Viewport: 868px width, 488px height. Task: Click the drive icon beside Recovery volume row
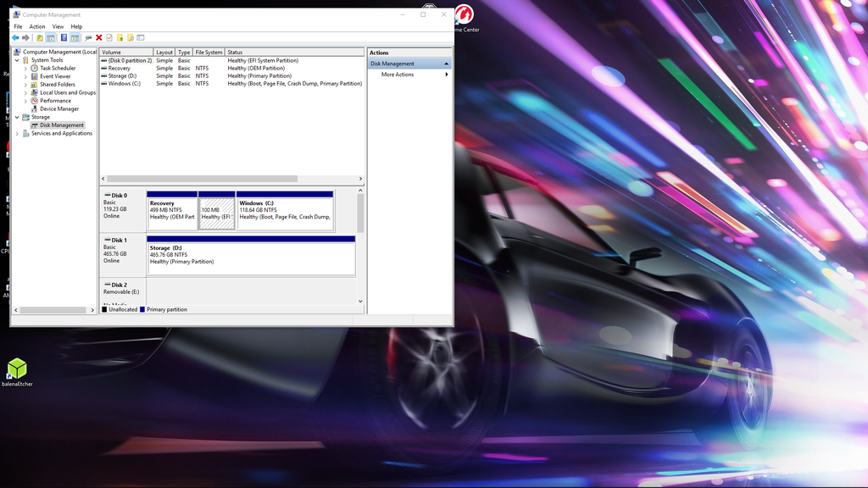pyautogui.click(x=104, y=68)
